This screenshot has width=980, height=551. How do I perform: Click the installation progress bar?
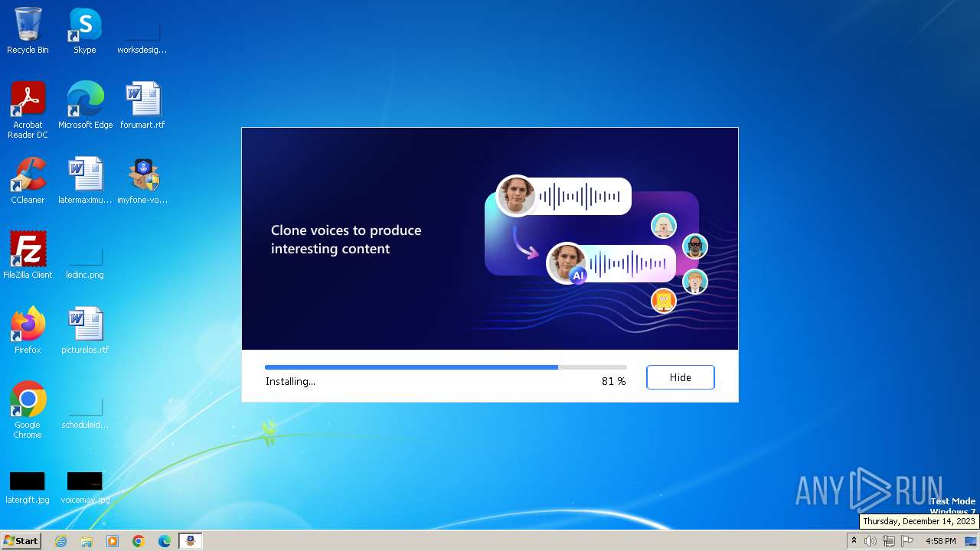(x=446, y=367)
